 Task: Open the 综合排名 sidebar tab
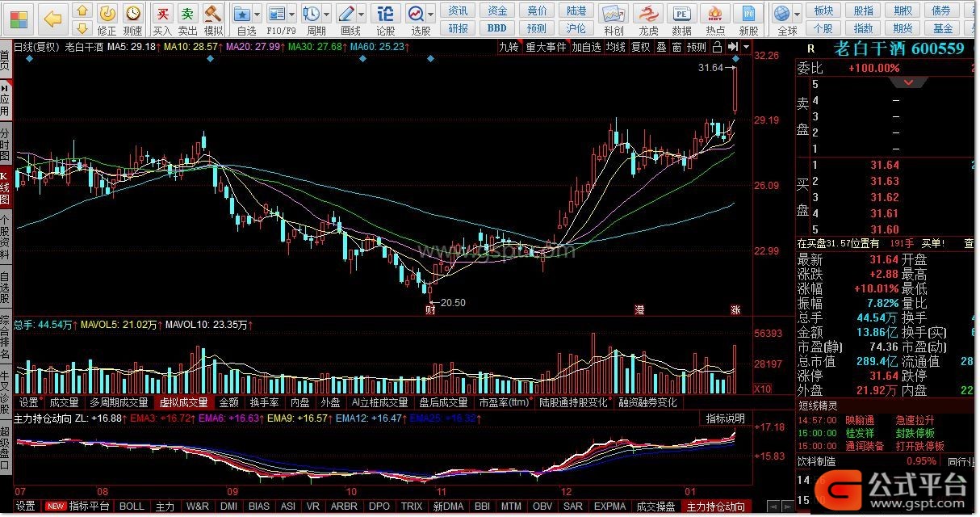(x=6, y=338)
